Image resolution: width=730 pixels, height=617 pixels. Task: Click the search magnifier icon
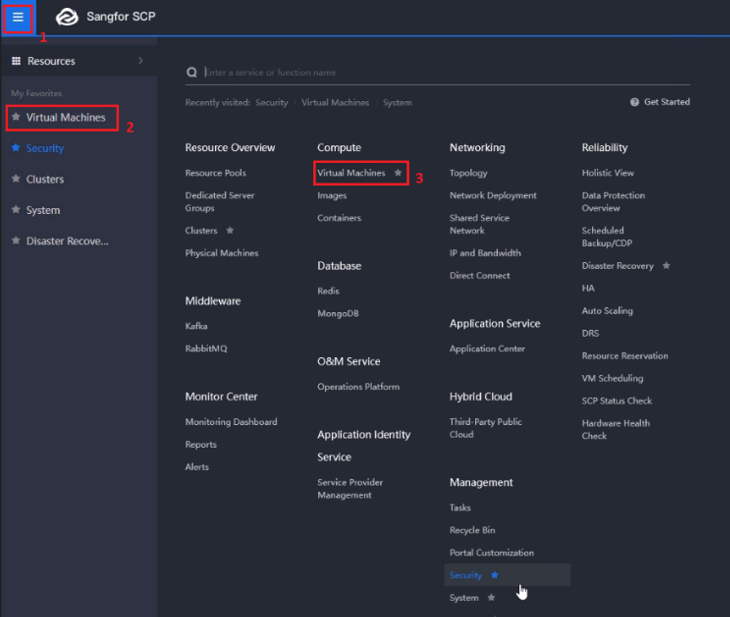191,73
